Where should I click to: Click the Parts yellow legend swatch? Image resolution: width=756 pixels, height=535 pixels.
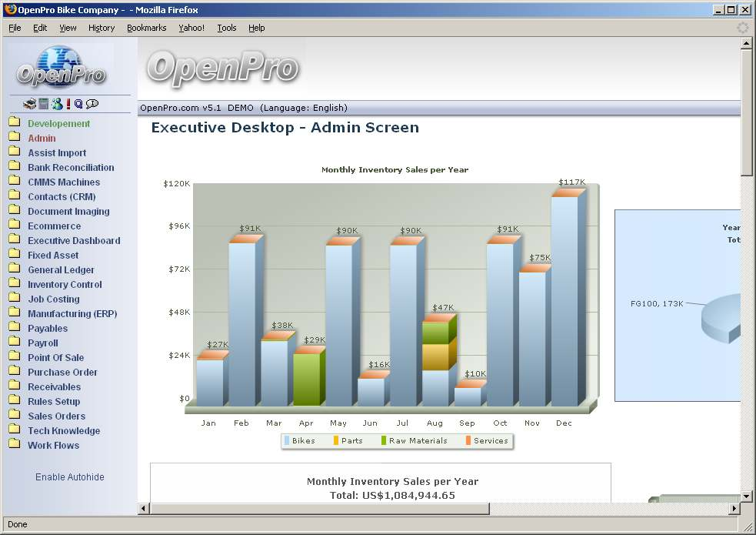[336, 441]
